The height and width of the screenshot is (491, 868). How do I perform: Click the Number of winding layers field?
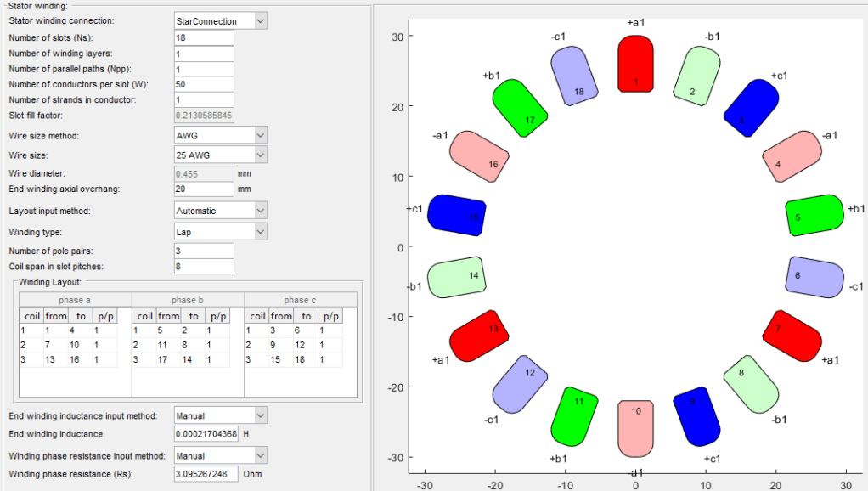[x=203, y=54]
